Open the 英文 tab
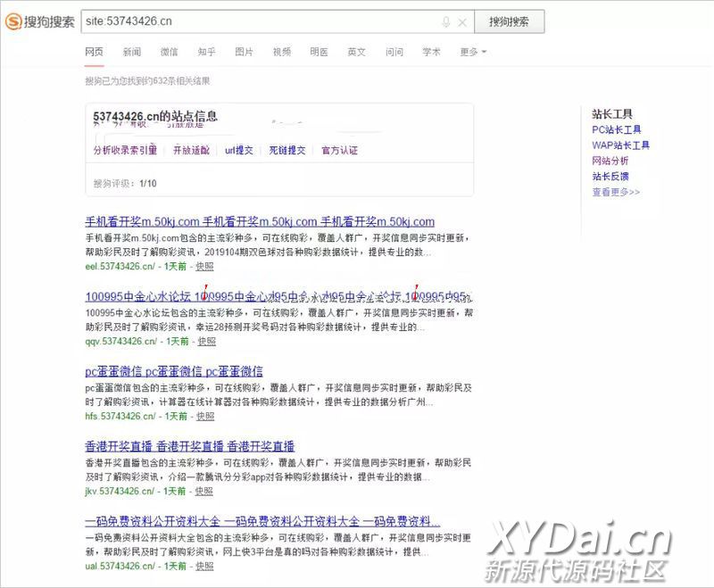The height and width of the screenshot is (588, 714). 356,52
